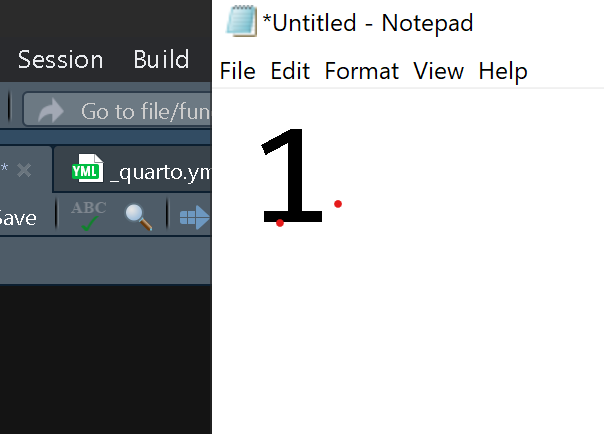This screenshot has height=434, width=604.
Task: Click the Notepad app icon in title bar
Action: point(241,21)
